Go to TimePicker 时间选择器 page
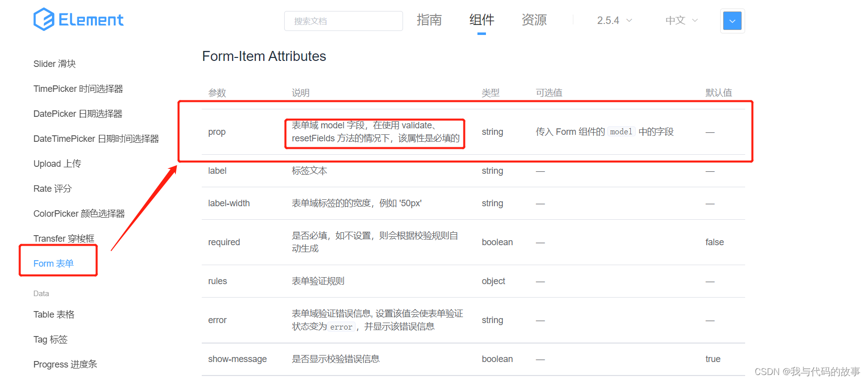Screen dimensions: 868x381 point(78,89)
